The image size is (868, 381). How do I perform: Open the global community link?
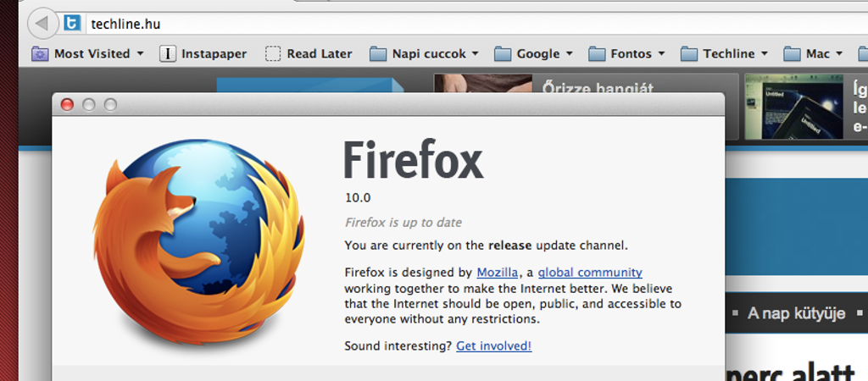[x=590, y=272]
